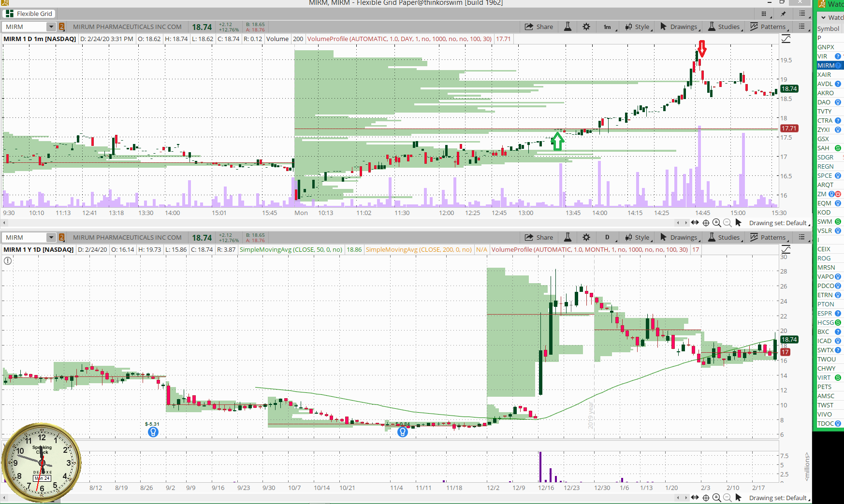Open chart settings gear in upper chart
This screenshot has height=504, width=844.
[586, 27]
